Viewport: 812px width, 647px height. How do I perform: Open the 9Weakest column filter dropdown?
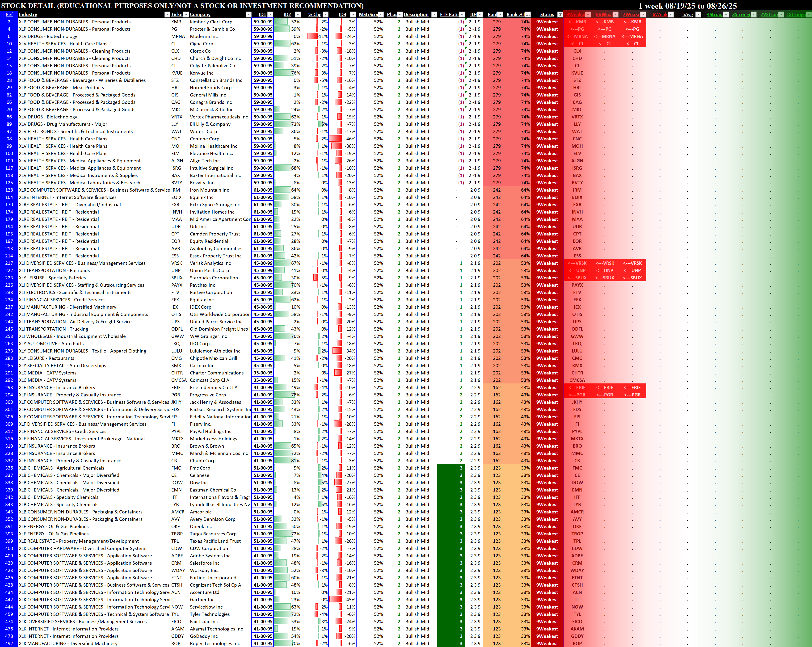(x=588, y=15)
